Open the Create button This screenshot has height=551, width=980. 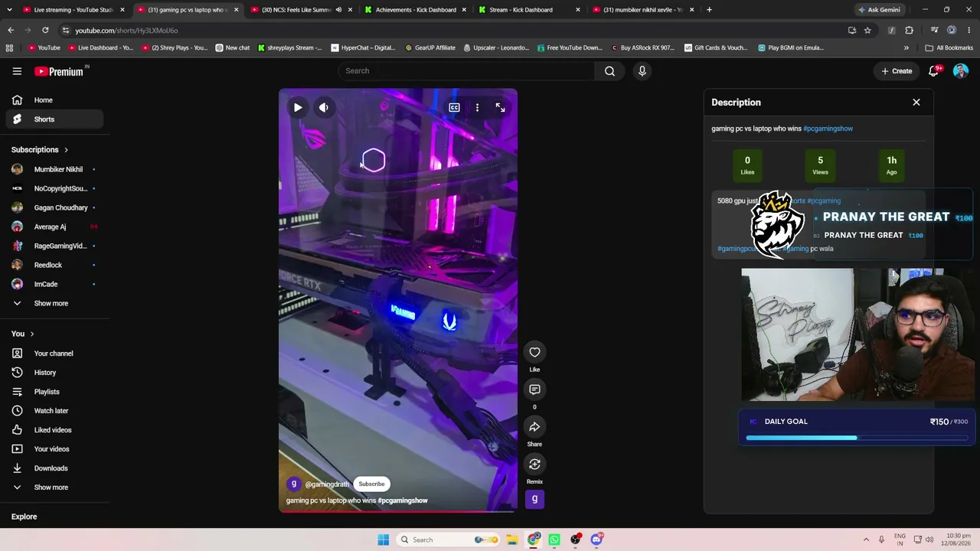pos(897,71)
